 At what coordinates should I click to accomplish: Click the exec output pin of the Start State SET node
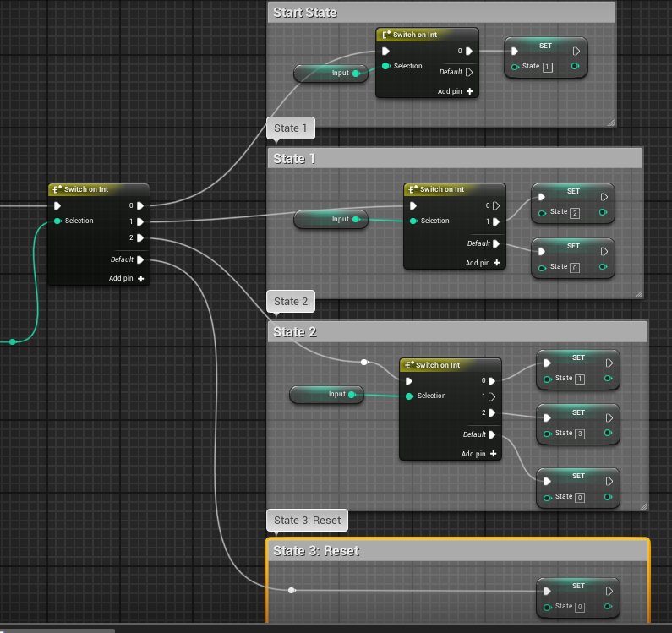(576, 50)
